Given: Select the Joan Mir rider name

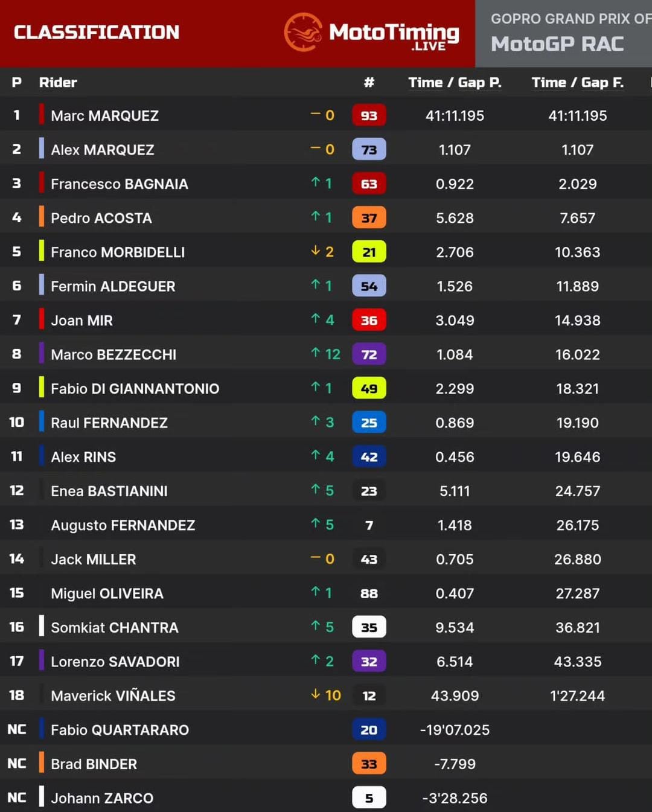Looking at the screenshot, I should point(81,321).
